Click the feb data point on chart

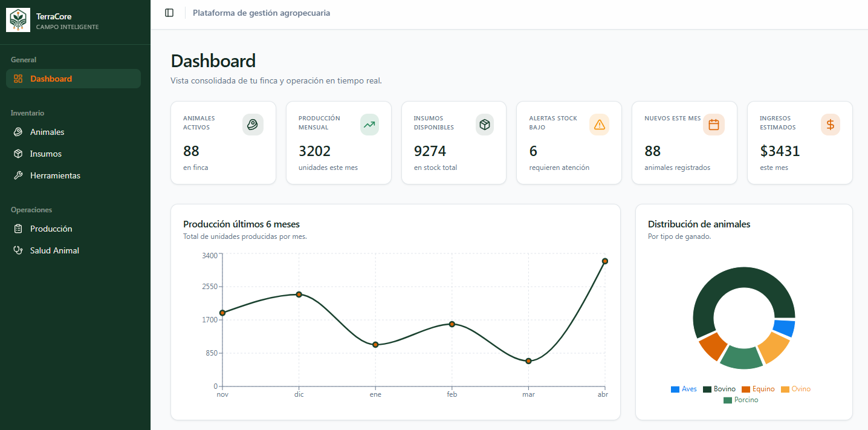coord(452,324)
